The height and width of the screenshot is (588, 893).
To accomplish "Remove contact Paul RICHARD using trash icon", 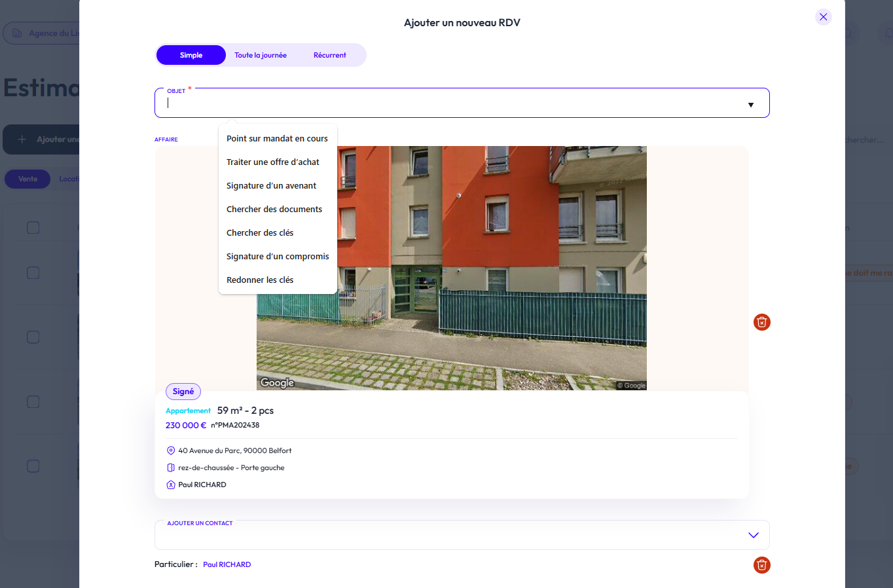I will click(x=761, y=565).
